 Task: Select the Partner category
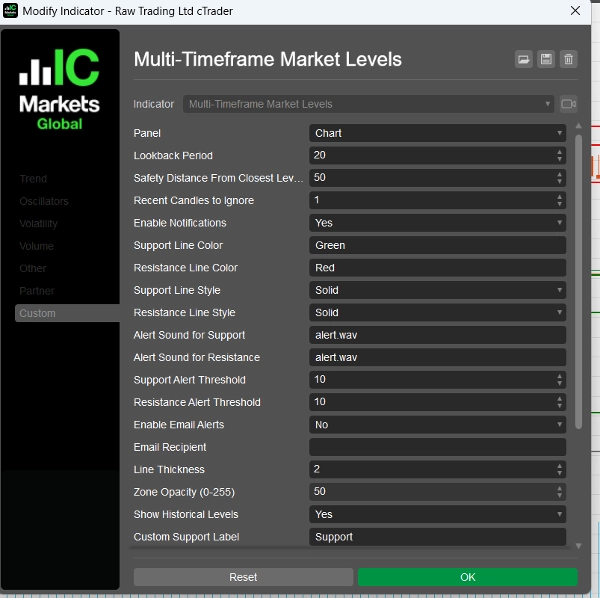[37, 291]
